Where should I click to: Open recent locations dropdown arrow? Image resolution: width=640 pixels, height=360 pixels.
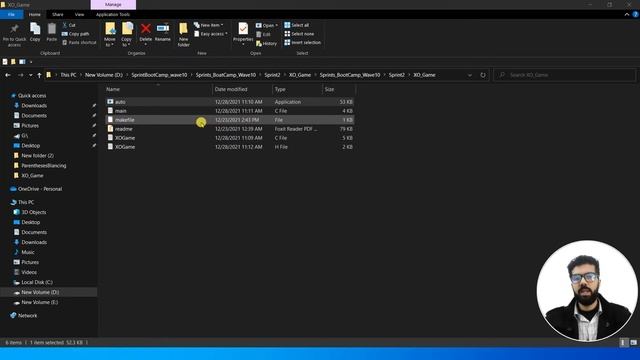31,75
